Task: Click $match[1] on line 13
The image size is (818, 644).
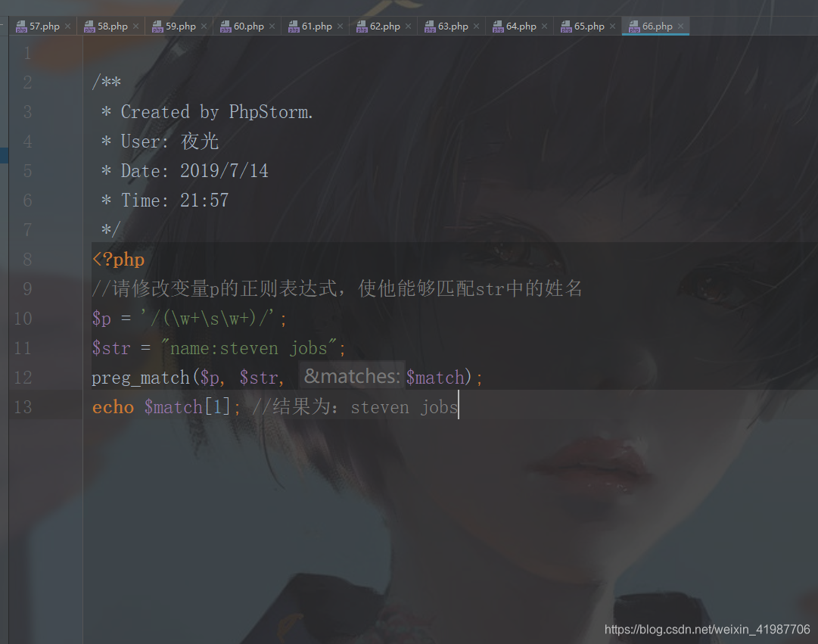Action: (x=187, y=407)
